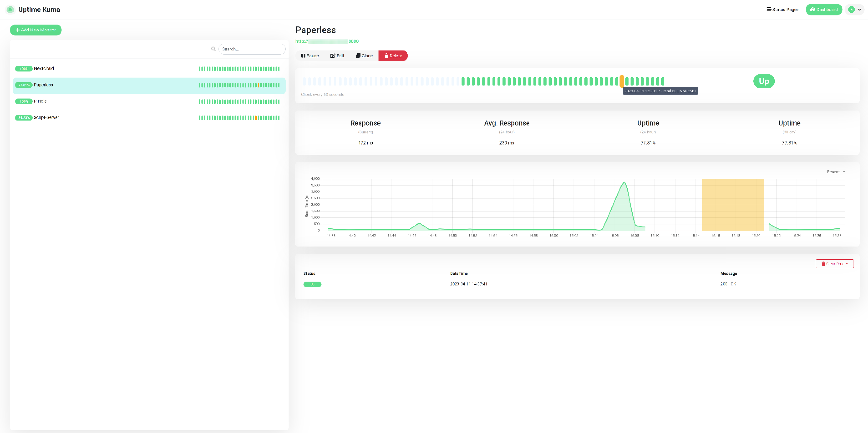The height and width of the screenshot is (433, 868).
Task: Select the PiHole monitor
Action: pos(149,101)
